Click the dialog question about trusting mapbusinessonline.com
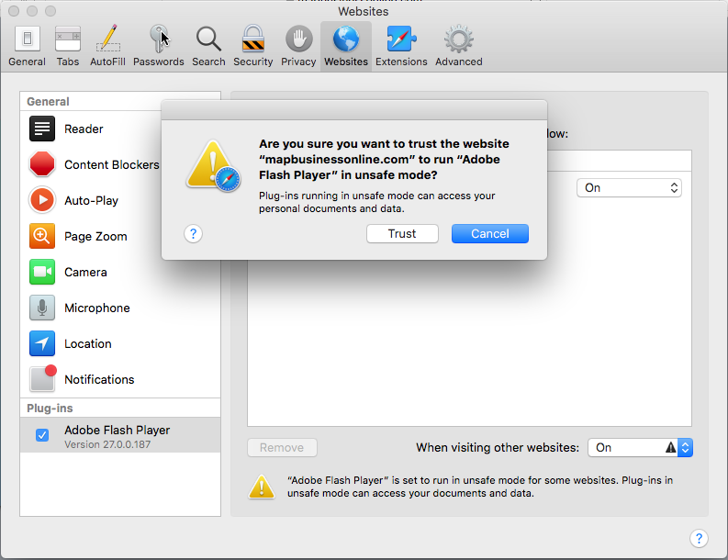 (x=384, y=159)
